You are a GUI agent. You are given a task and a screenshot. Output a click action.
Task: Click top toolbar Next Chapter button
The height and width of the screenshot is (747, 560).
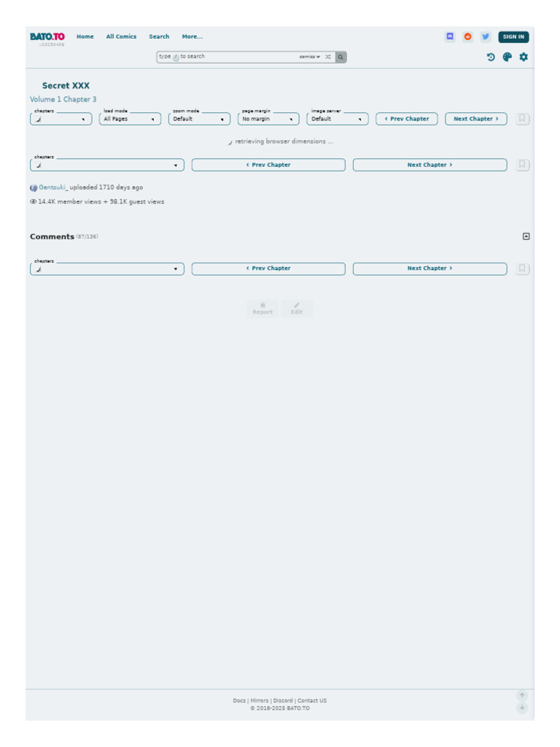tap(475, 119)
